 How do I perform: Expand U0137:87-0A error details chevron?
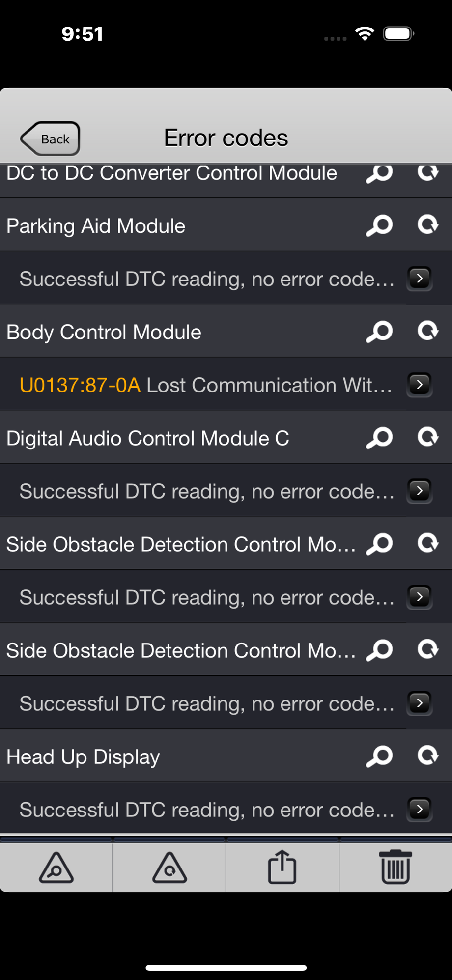(420, 385)
